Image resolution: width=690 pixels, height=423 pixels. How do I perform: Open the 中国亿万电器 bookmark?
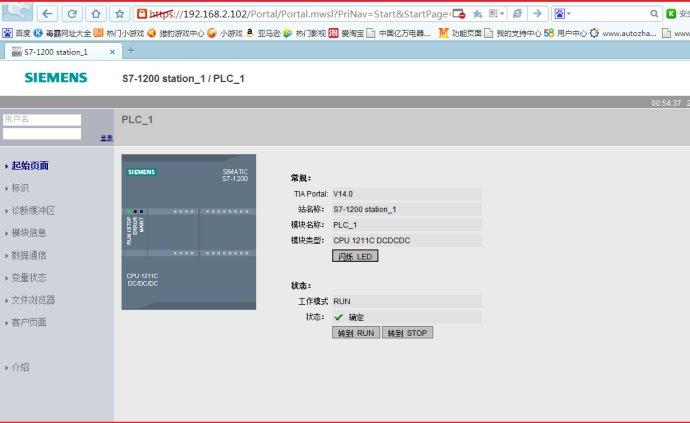tap(399, 33)
